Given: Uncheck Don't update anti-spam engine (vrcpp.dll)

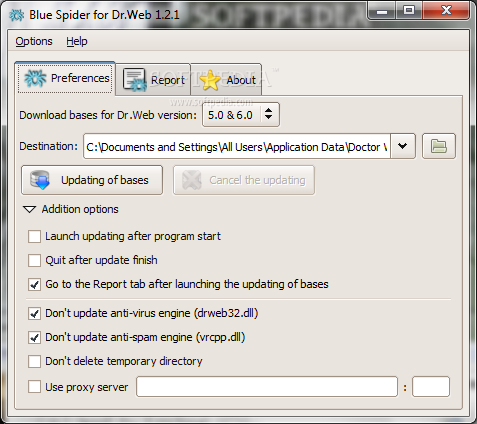Looking at the screenshot, I should click(35, 337).
